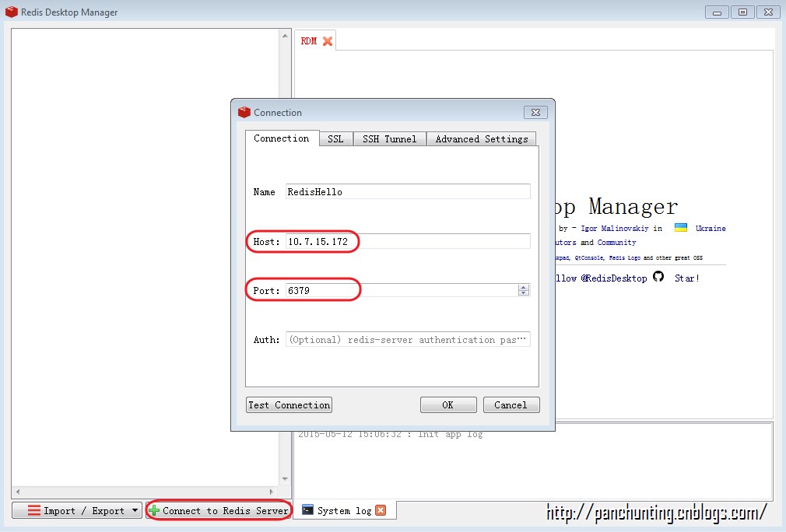Cancel the Connection dialog
The height and width of the screenshot is (532, 786).
coord(511,404)
